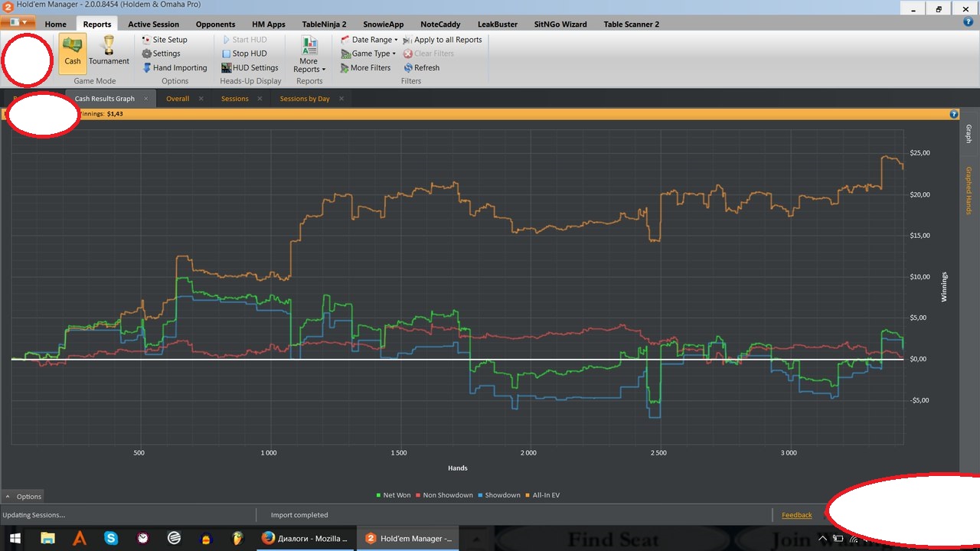Open File Explorer from the taskbar
The height and width of the screenshot is (551, 980).
(x=47, y=539)
